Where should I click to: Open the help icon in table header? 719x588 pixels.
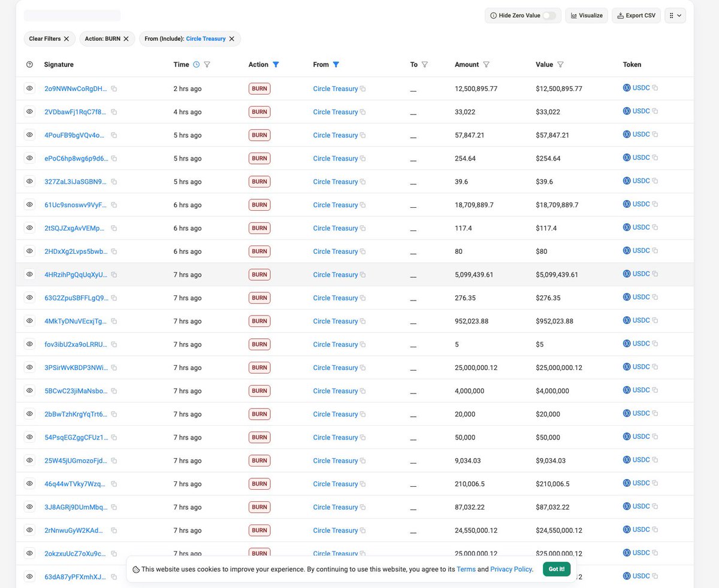29,65
